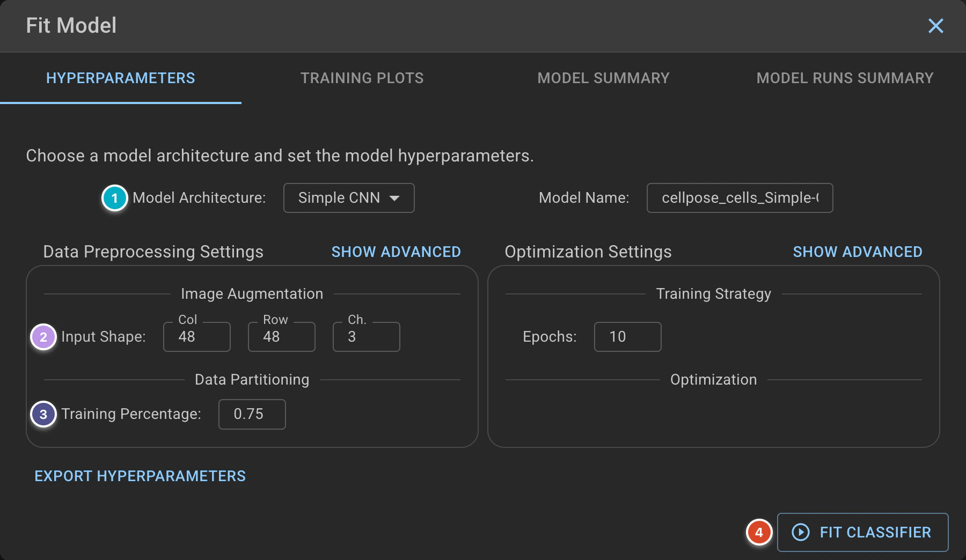Edit the Ch. input shape field
Screen dimensions: 966x560
(367, 337)
